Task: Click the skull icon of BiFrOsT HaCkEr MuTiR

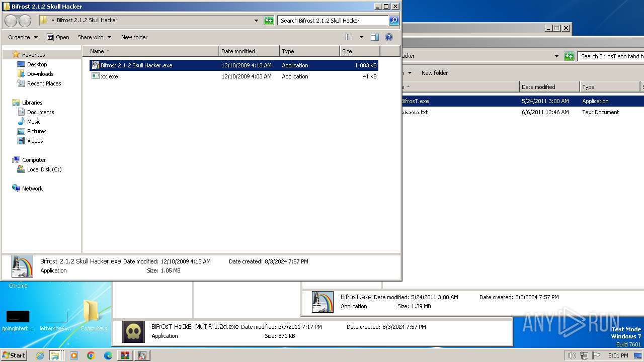Action: click(x=133, y=332)
